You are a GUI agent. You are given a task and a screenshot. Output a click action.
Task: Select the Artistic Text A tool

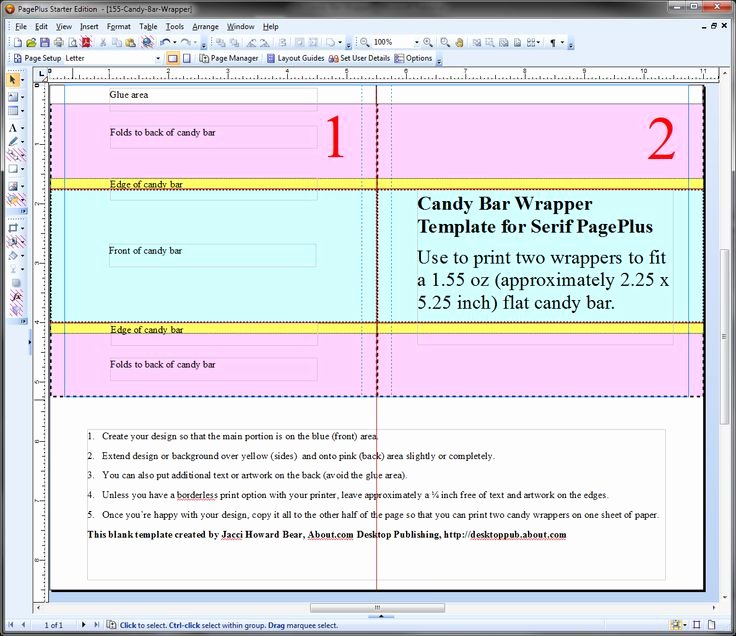(x=13, y=128)
